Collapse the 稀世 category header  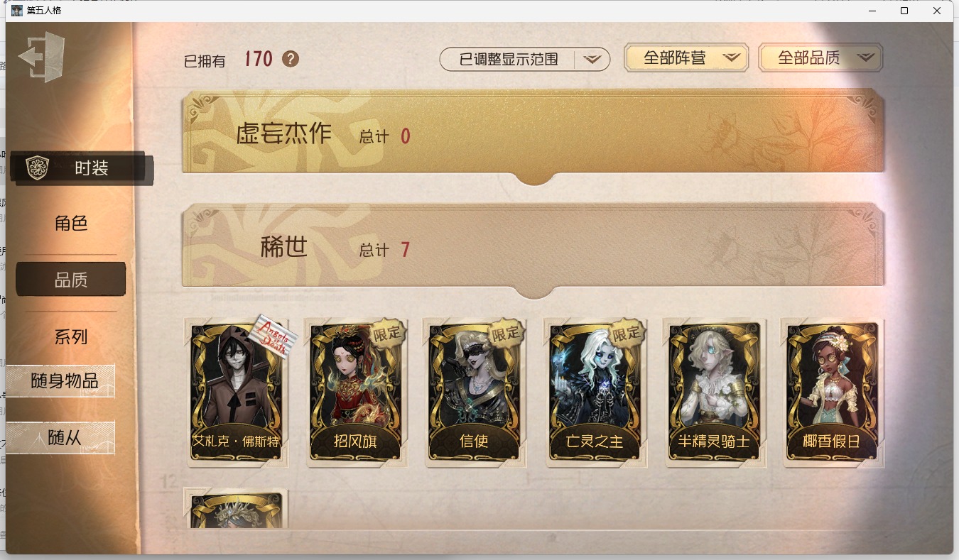point(533,250)
